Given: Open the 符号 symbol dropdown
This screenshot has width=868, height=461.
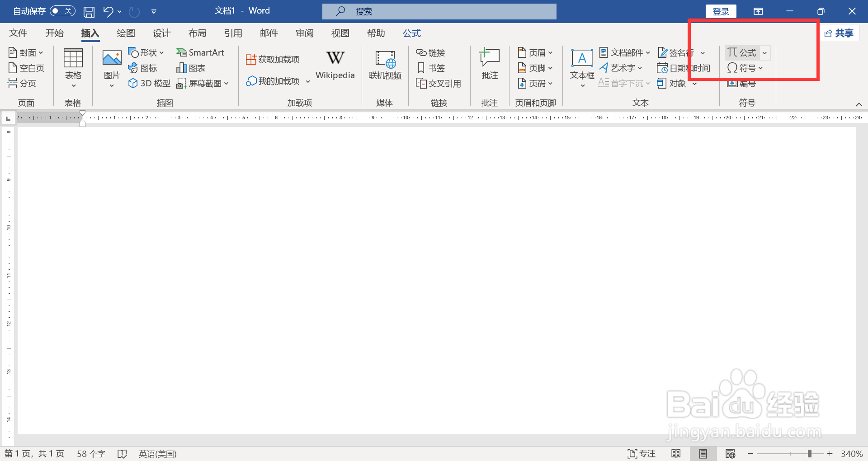Looking at the screenshot, I should (745, 68).
